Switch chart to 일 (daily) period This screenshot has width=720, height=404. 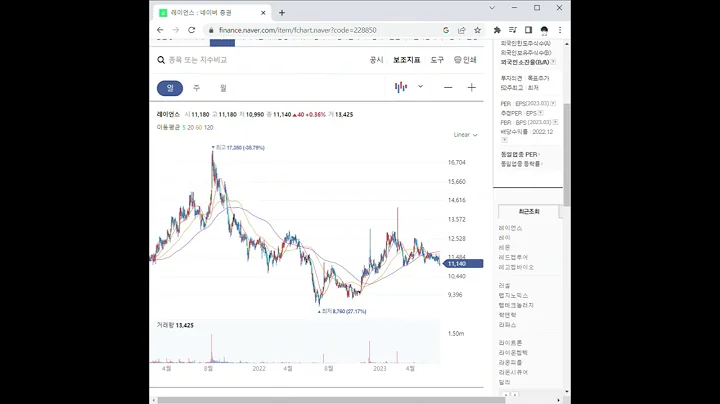[170, 88]
